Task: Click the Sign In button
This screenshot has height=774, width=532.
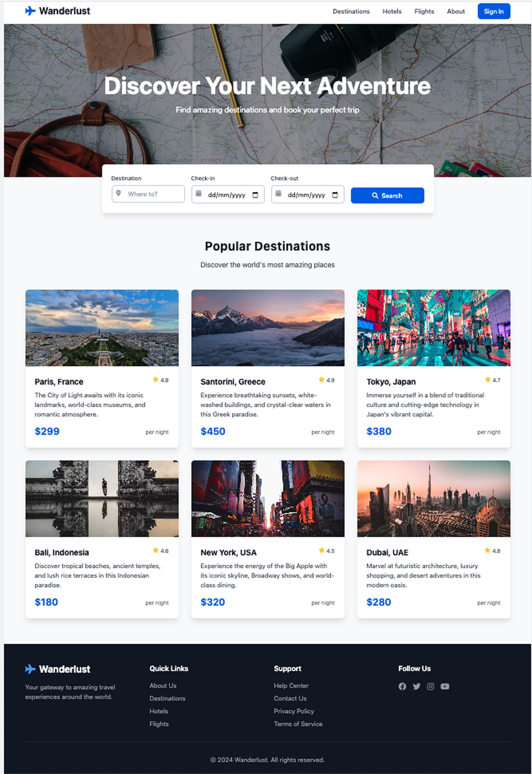Action: coord(493,11)
